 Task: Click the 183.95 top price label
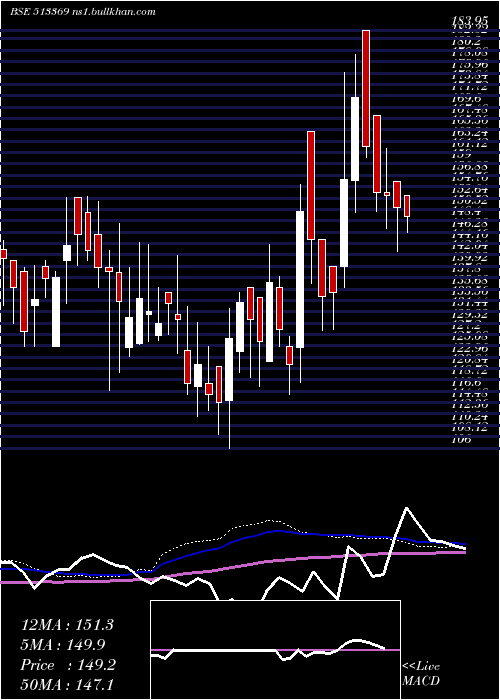tap(471, 20)
